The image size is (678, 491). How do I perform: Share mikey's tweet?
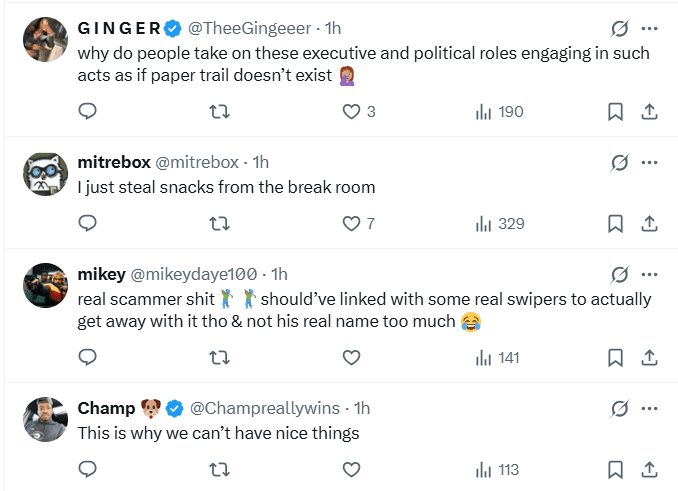point(648,357)
